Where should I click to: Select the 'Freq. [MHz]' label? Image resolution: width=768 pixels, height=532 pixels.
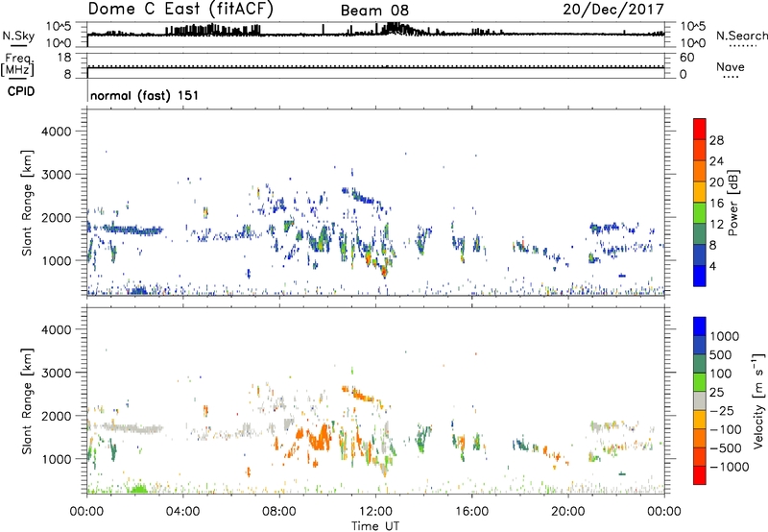tap(18, 65)
